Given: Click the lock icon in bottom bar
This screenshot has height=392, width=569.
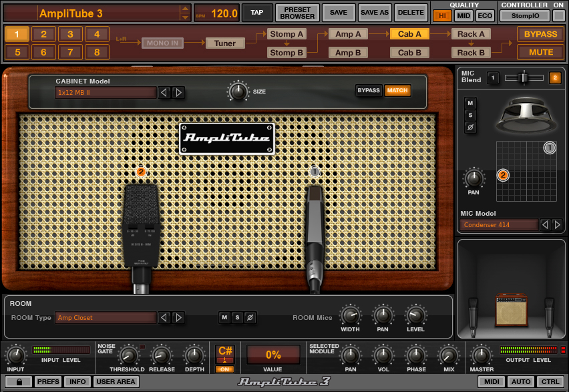Looking at the screenshot, I should (x=17, y=382).
